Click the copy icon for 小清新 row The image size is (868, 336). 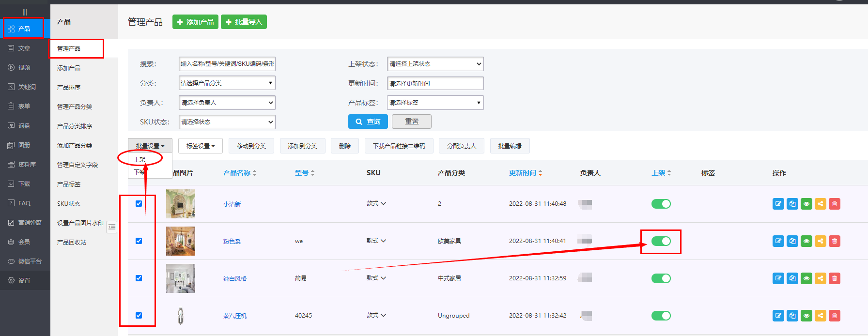point(792,204)
